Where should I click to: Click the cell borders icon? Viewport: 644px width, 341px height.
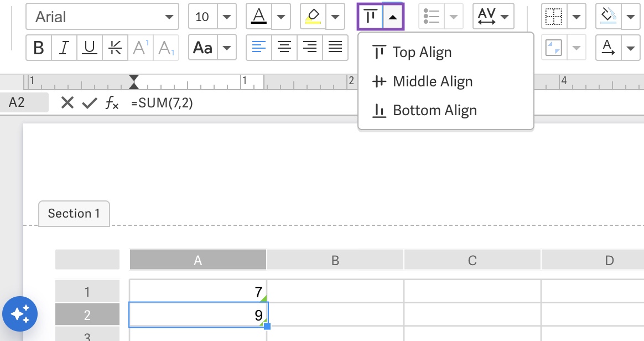point(554,17)
